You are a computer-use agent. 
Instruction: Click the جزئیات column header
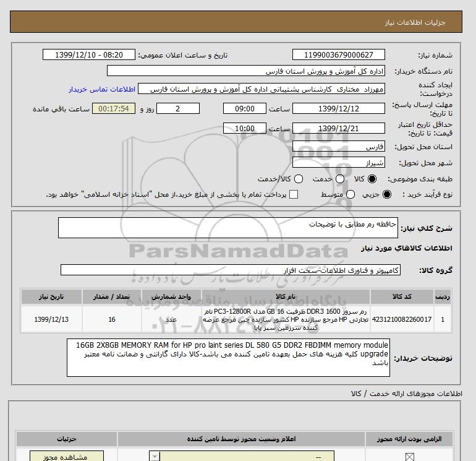tap(67, 439)
